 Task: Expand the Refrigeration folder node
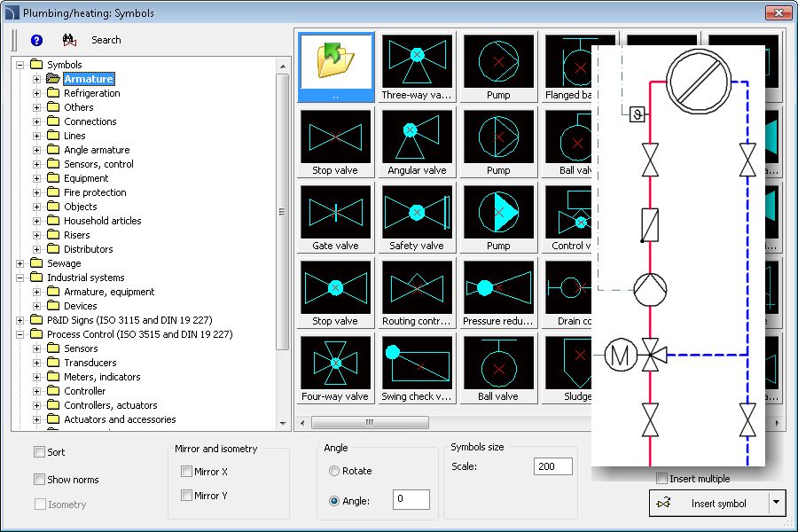click(x=36, y=93)
